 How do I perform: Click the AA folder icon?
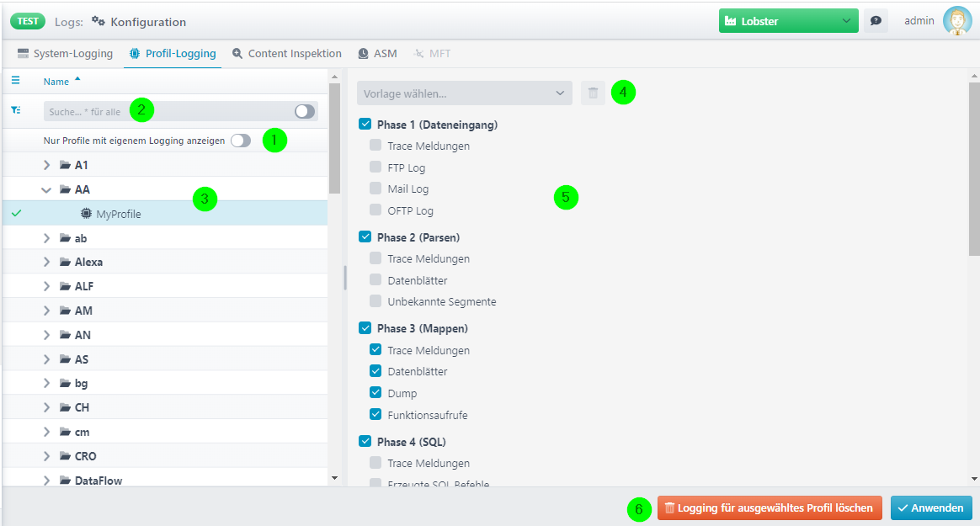coord(65,189)
